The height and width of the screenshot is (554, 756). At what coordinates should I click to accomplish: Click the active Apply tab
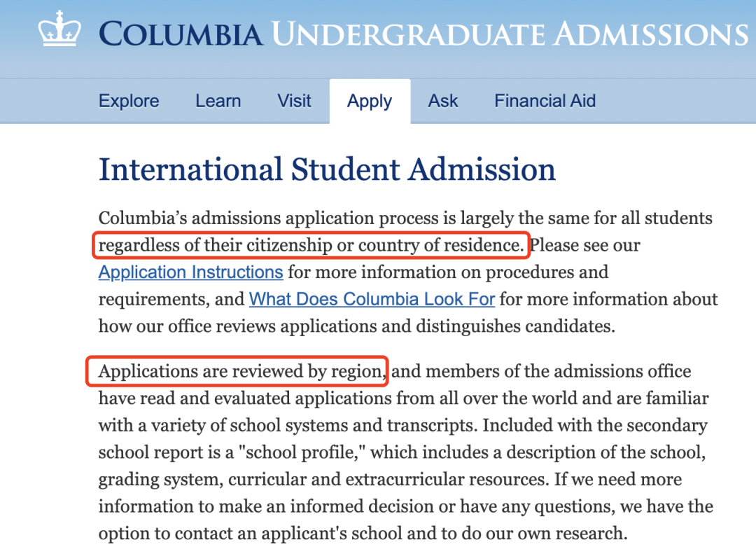pos(370,102)
